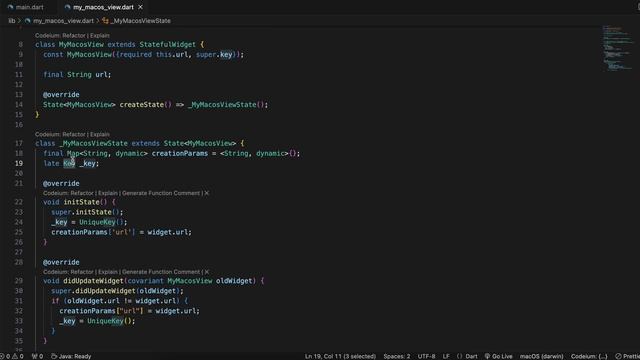Click Codeium Refactor above class _MyMacosViewState
Screen dimensions: 640x360
[x=73, y=134]
